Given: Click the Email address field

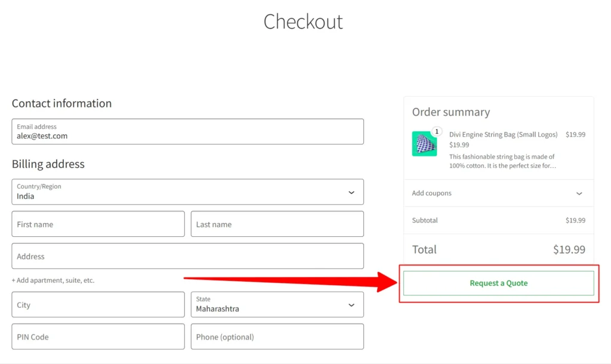Looking at the screenshot, I should pos(188,131).
